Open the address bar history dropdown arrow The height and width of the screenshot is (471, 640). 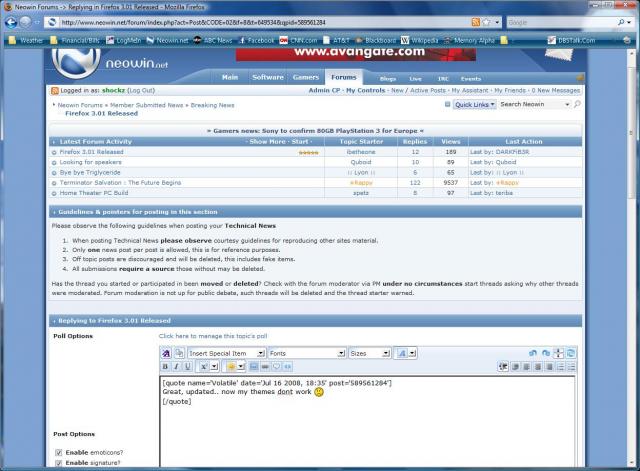pyautogui.click(x=497, y=22)
